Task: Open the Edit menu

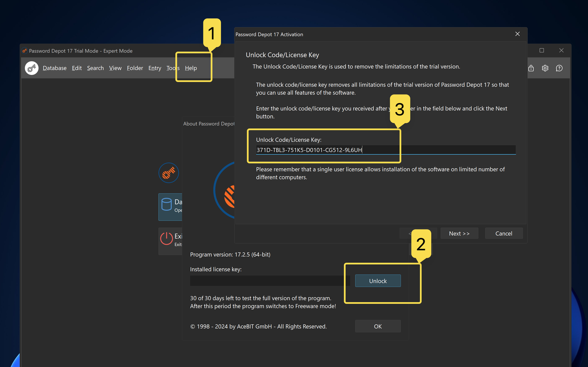Action: point(77,68)
